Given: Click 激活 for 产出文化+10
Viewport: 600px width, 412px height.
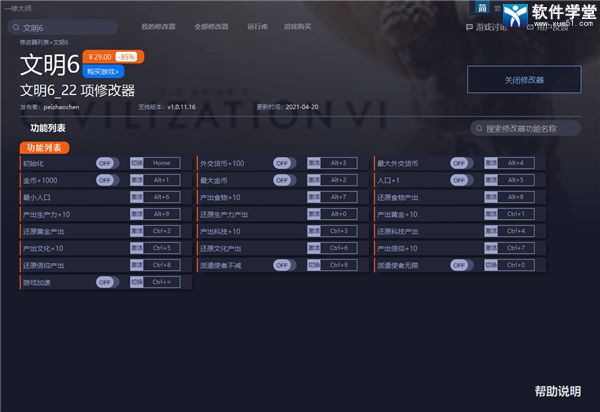Looking at the screenshot, I should [137, 248].
